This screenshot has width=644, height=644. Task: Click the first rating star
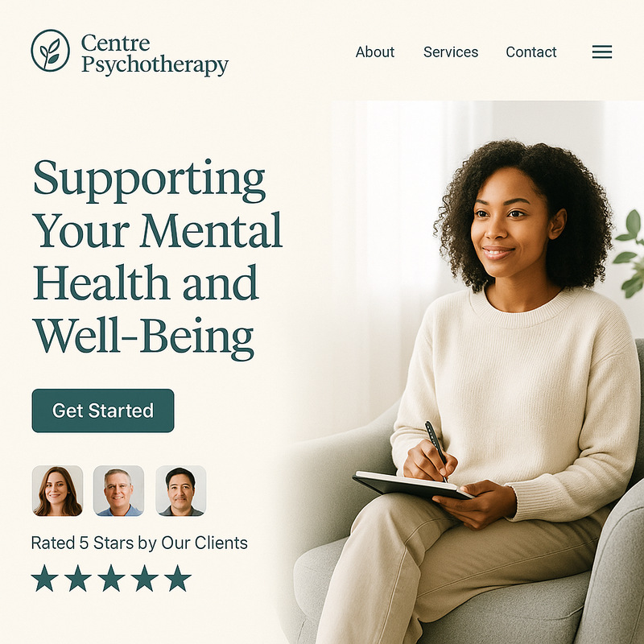[x=44, y=578]
